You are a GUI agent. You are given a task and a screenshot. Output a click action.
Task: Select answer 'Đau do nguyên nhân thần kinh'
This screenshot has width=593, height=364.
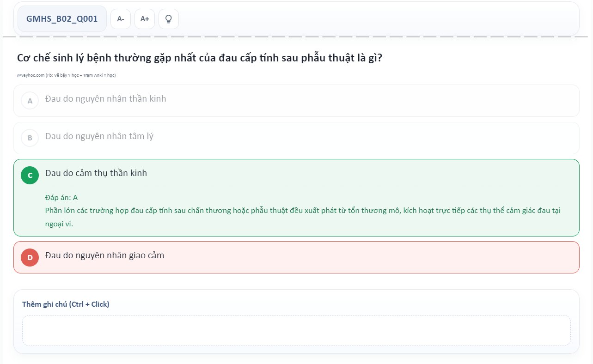[106, 99]
